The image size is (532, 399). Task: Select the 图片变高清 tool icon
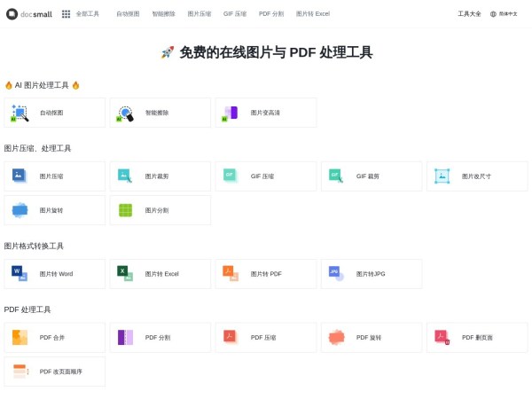[231, 113]
